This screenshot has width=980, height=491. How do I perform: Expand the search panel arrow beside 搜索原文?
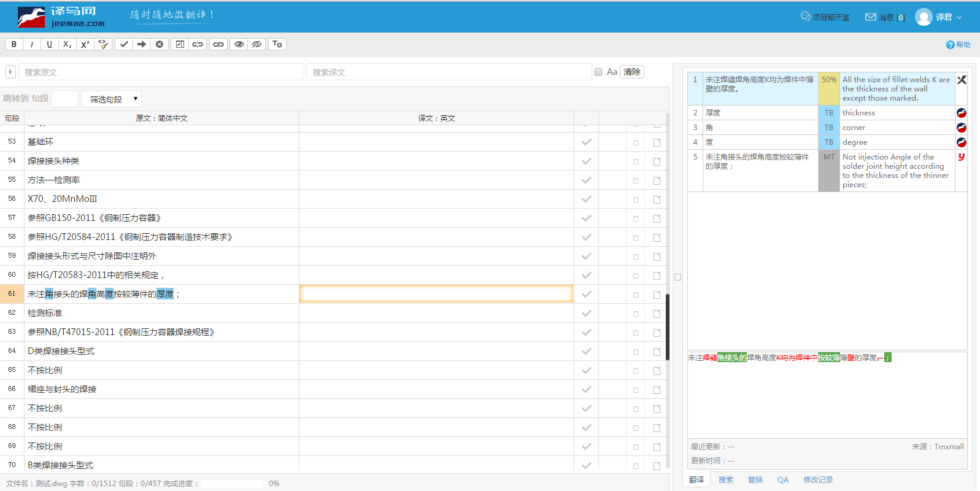pos(10,72)
